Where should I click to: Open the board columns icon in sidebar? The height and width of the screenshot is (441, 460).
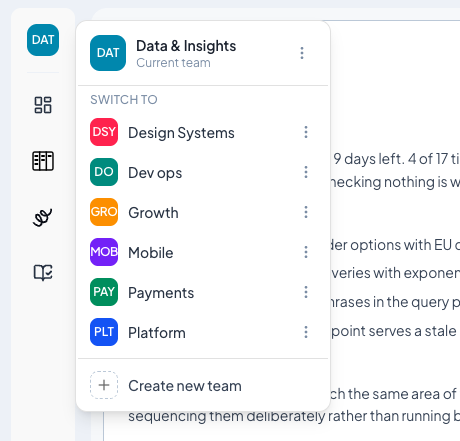click(x=43, y=161)
